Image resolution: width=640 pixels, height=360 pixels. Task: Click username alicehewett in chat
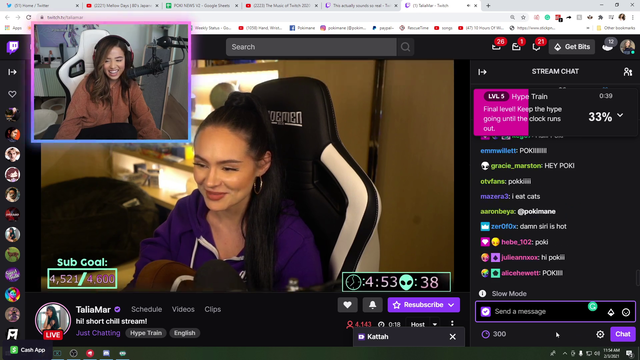pos(521,273)
